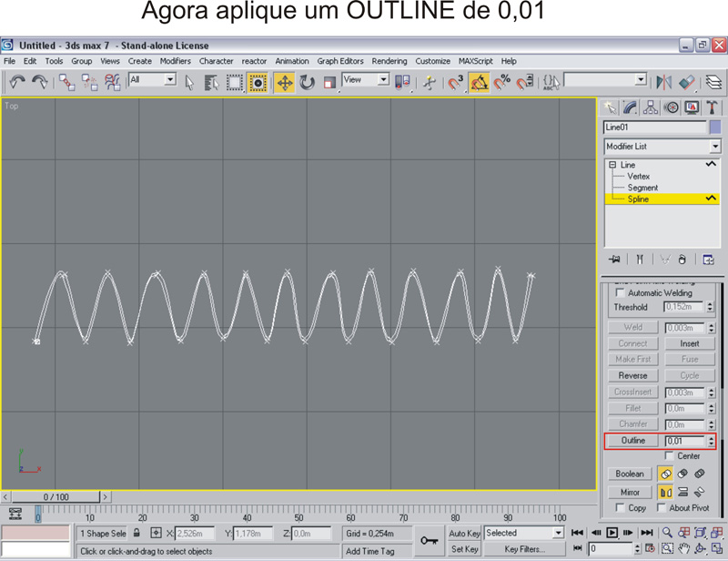Switch to the Hierarchy panel tab
Screen dimensions: 728x561
click(x=651, y=107)
